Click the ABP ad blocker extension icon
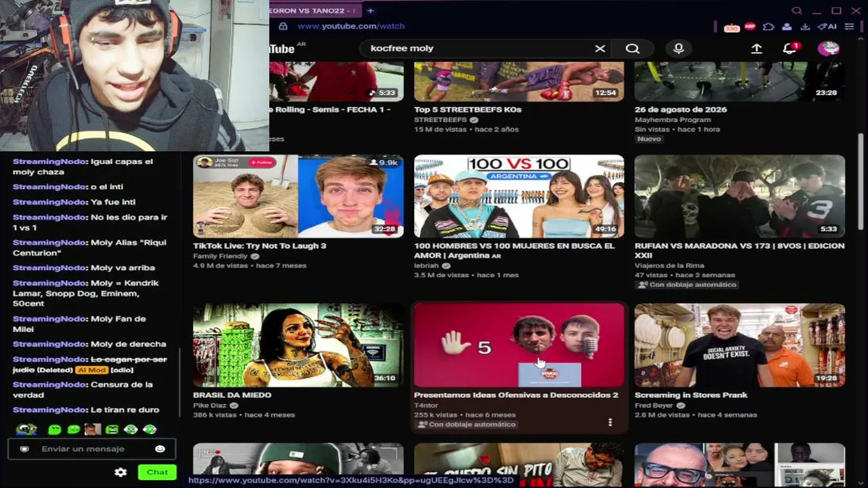The width and height of the screenshot is (868, 488). click(x=750, y=26)
